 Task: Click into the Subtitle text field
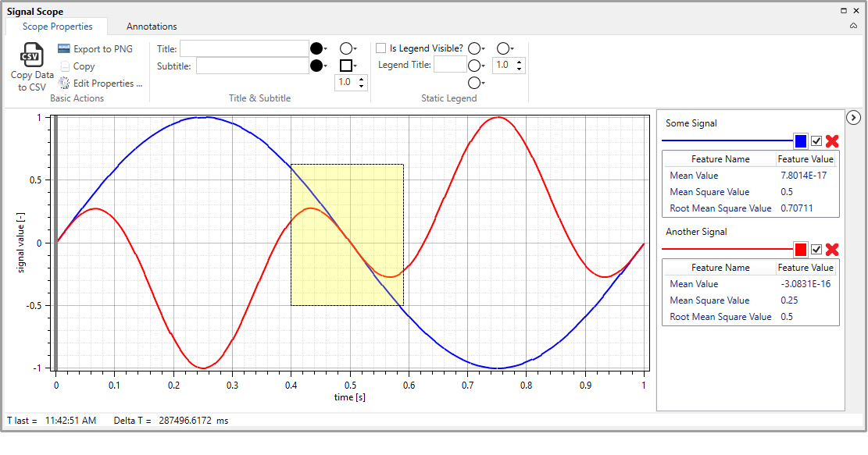(252, 66)
